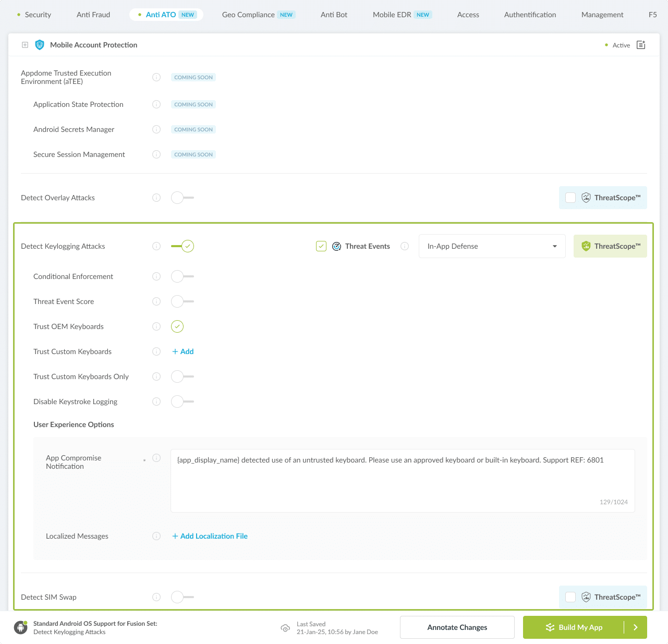
Task: Click the Threat Events radar icon
Action: click(x=337, y=246)
